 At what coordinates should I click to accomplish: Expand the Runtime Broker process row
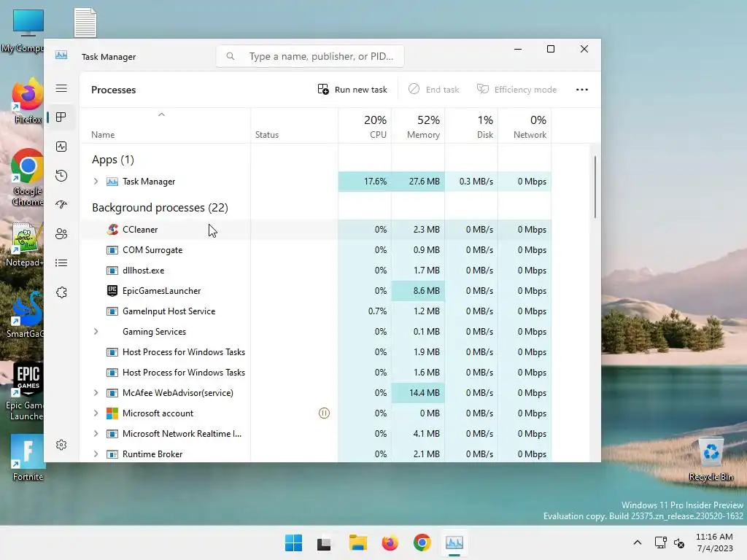point(96,454)
